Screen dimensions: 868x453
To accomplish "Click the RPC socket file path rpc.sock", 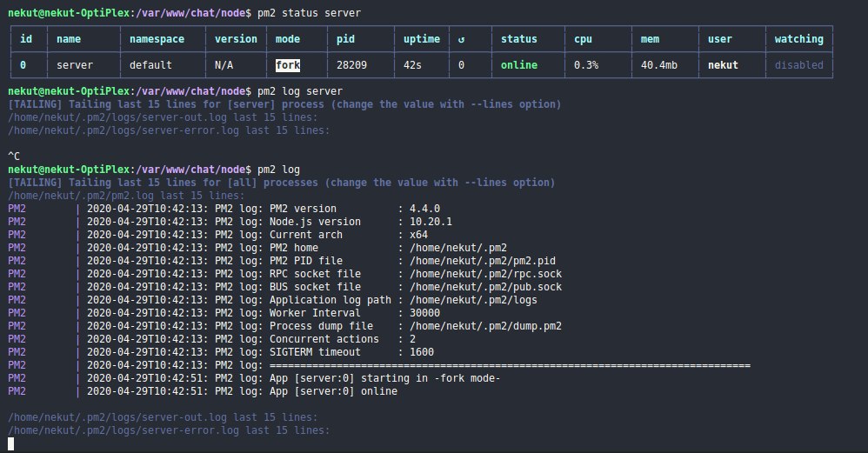I will coord(485,274).
